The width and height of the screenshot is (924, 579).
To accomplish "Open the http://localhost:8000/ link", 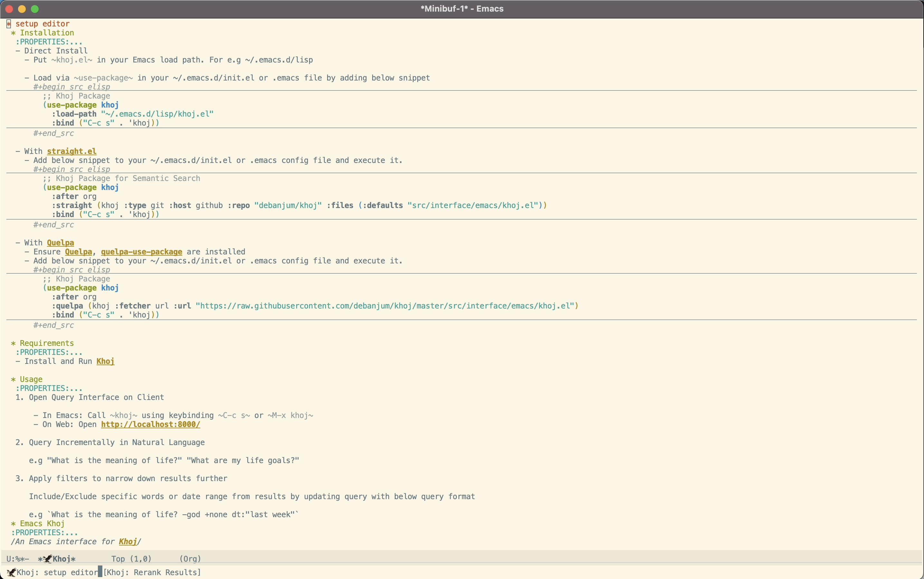I will coord(150,424).
